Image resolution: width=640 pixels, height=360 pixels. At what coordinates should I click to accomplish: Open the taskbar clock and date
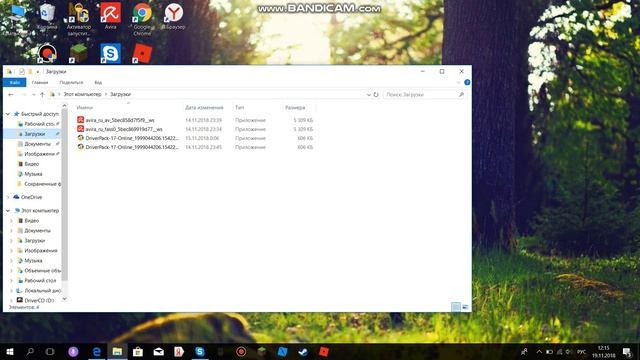pyautogui.click(x=604, y=351)
